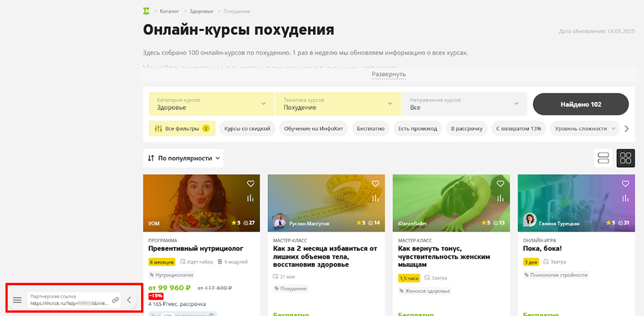
Task: Open the Тематика курсов dropdown
Action: click(337, 104)
